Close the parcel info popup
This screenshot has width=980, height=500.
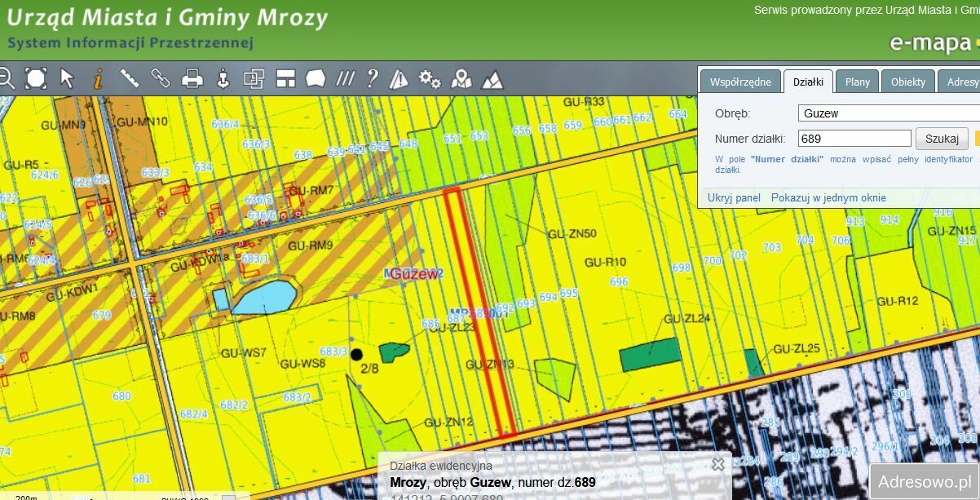coord(717,464)
